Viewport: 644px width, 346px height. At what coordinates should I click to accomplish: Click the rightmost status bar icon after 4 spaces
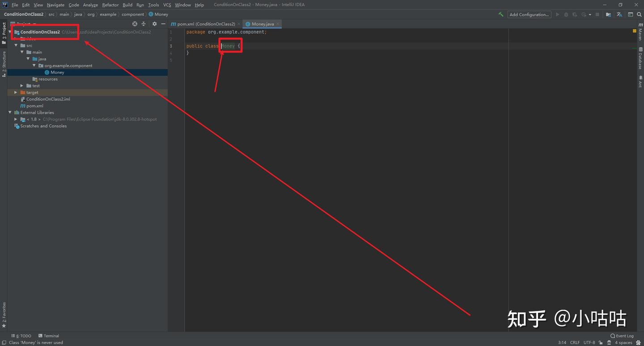pos(638,343)
